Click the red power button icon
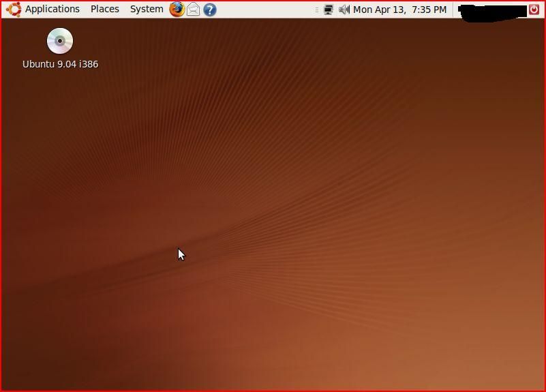 click(534, 10)
